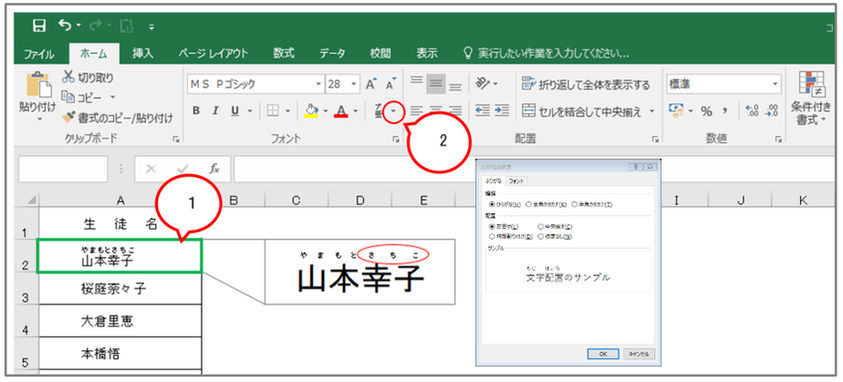This screenshot has height=382, width=843.
Task: Select bottom vertical alignment icon
Action: tap(455, 87)
